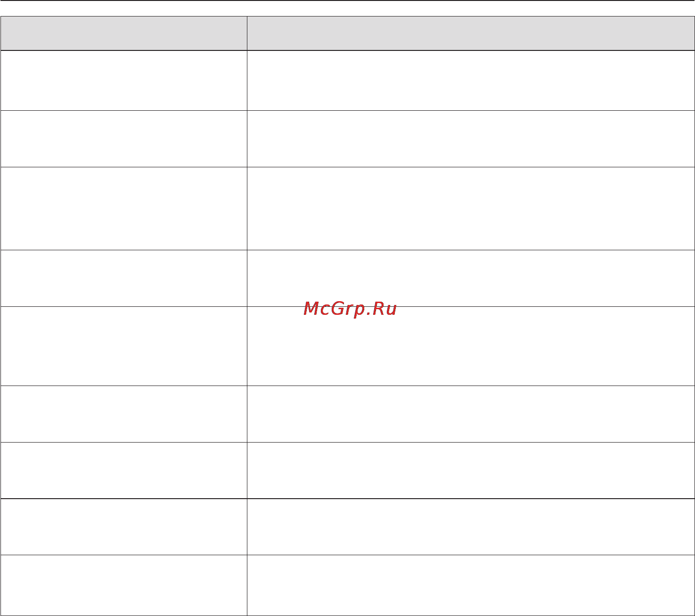This screenshot has height=616, width=695.
Task: Select left cell in seventh body row
Action: click(123, 470)
